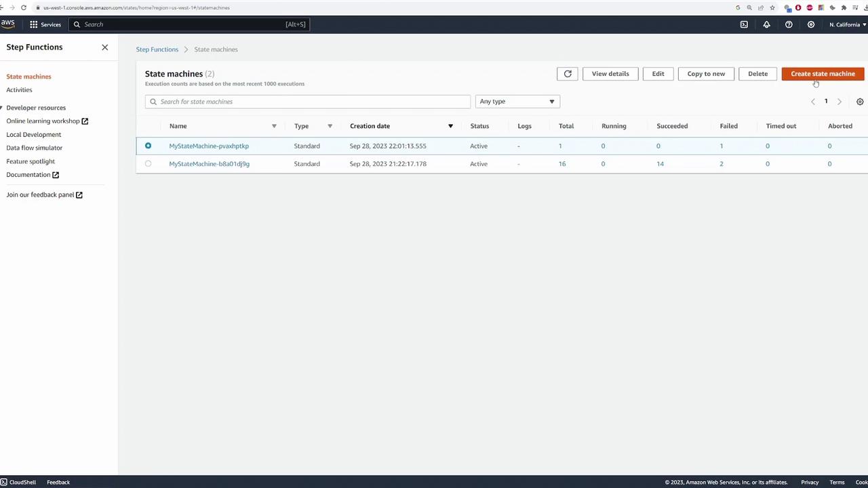Select the MyStateMachine-b8a01dj9g radio button

tap(148, 163)
